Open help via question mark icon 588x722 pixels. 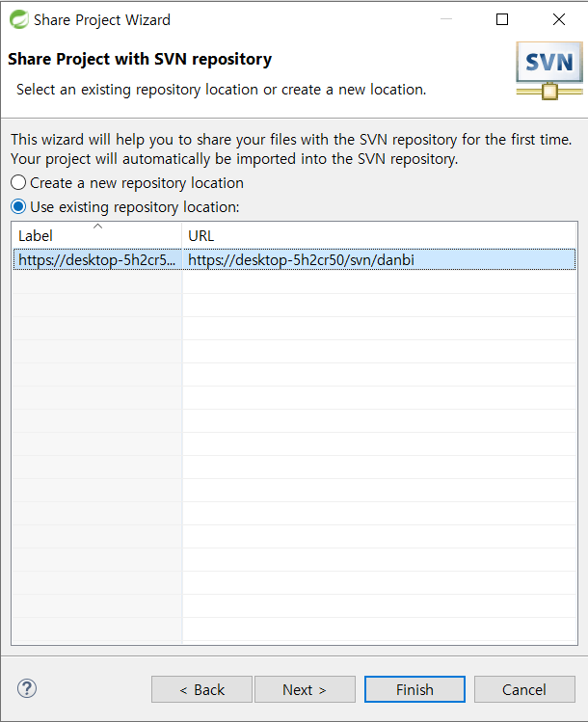click(27, 688)
